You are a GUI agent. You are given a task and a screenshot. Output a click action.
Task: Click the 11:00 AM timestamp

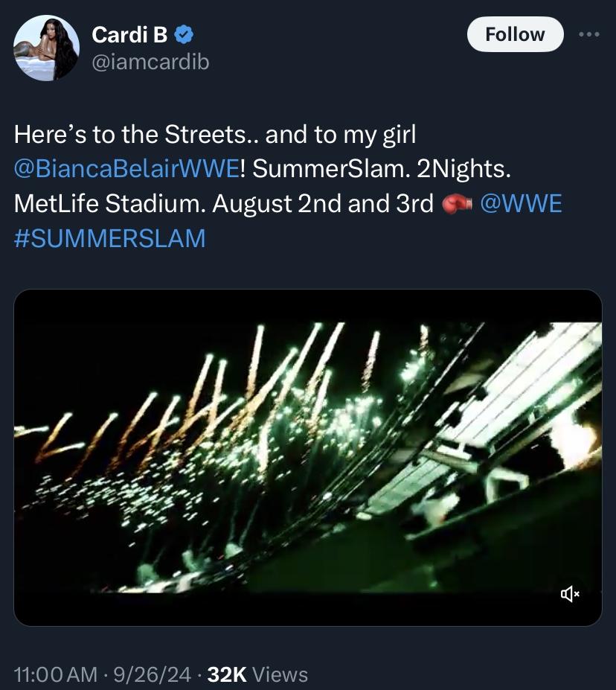click(x=56, y=674)
